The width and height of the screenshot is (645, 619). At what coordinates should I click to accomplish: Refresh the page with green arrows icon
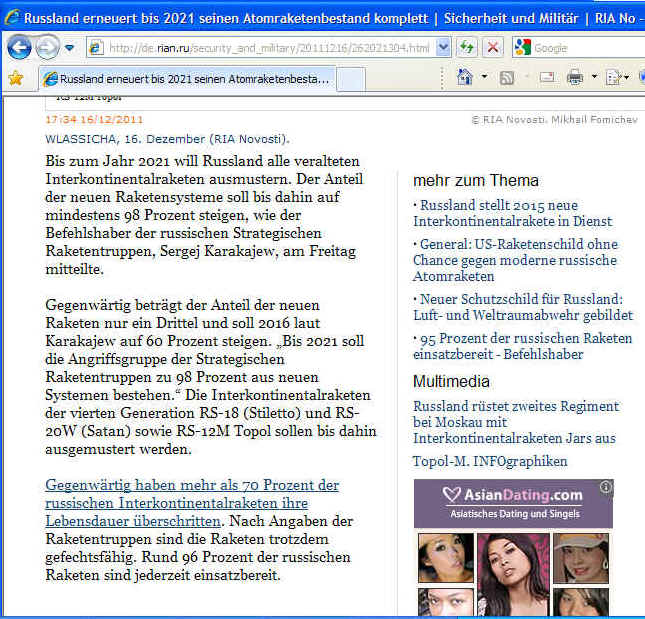point(467,48)
